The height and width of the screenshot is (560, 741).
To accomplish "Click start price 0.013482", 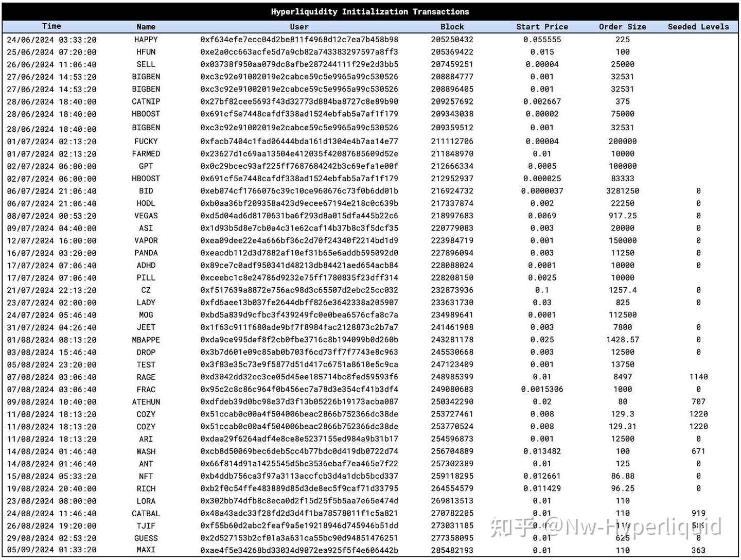I will click(x=542, y=451).
